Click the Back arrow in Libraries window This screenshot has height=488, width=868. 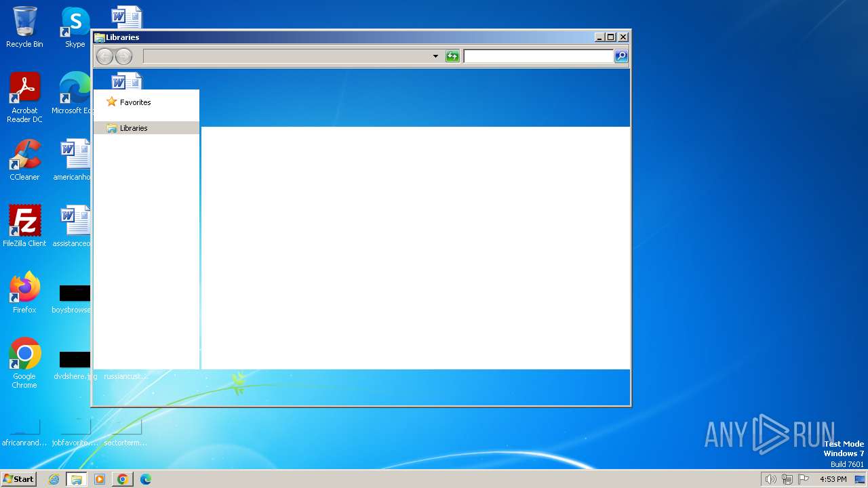[104, 56]
